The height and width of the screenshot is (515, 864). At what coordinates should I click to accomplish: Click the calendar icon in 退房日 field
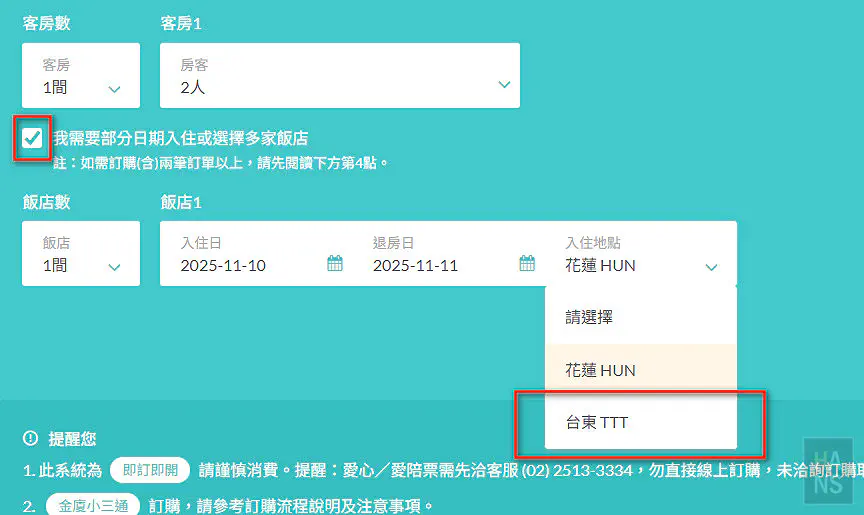click(x=527, y=264)
